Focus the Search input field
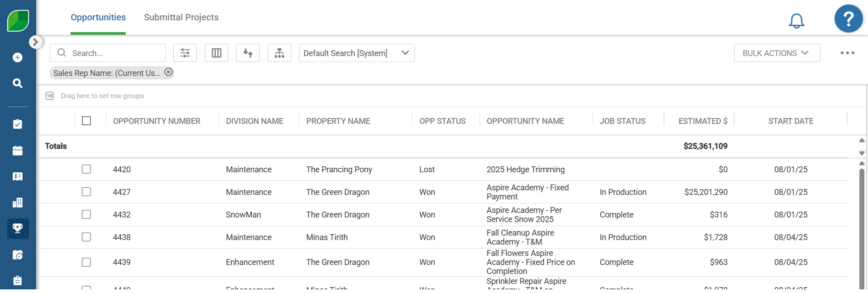 108,53
